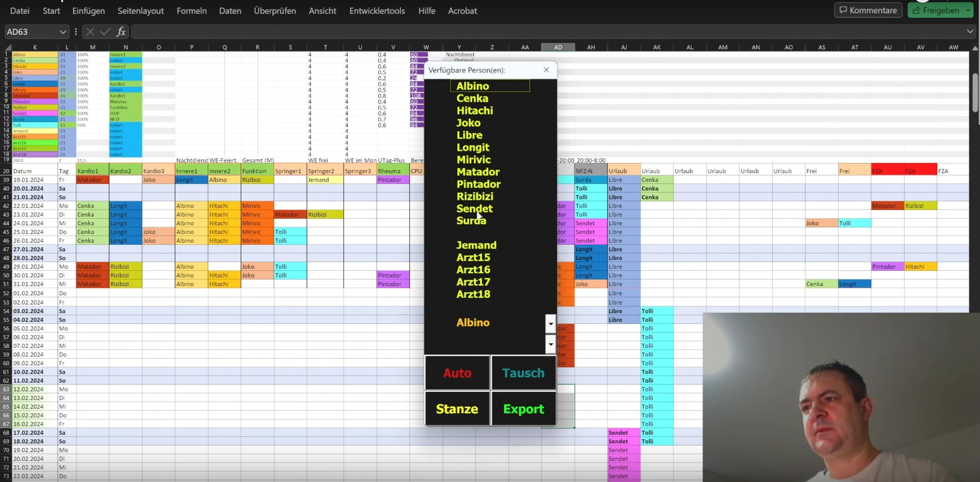This screenshot has height=482, width=980.
Task: Click the Freigeben share button
Action: (x=936, y=10)
